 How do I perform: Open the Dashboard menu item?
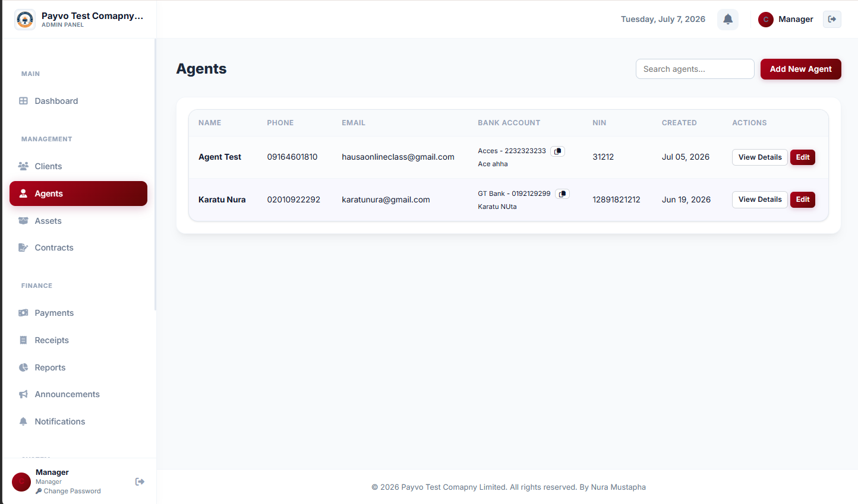[x=78, y=101]
